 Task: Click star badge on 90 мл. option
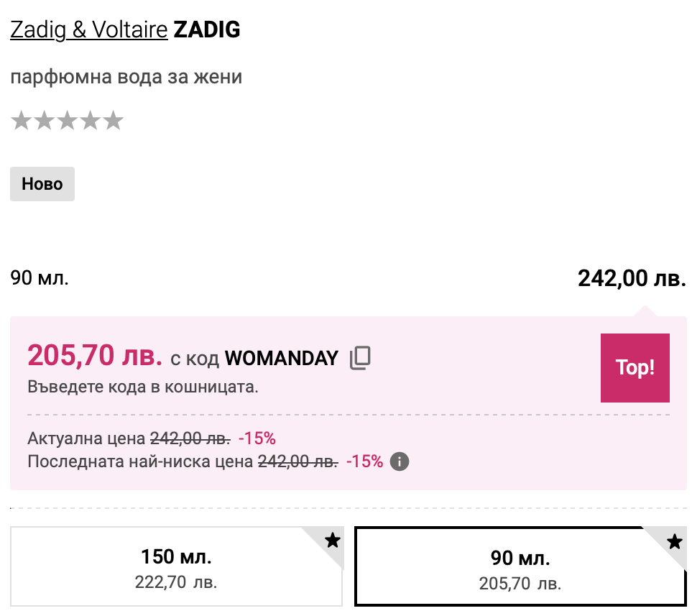[x=674, y=542]
